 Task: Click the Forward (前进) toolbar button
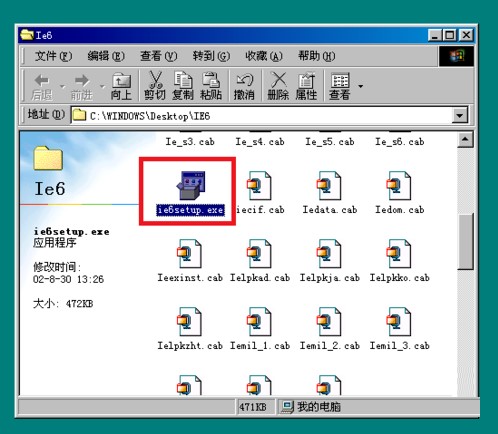(x=82, y=87)
